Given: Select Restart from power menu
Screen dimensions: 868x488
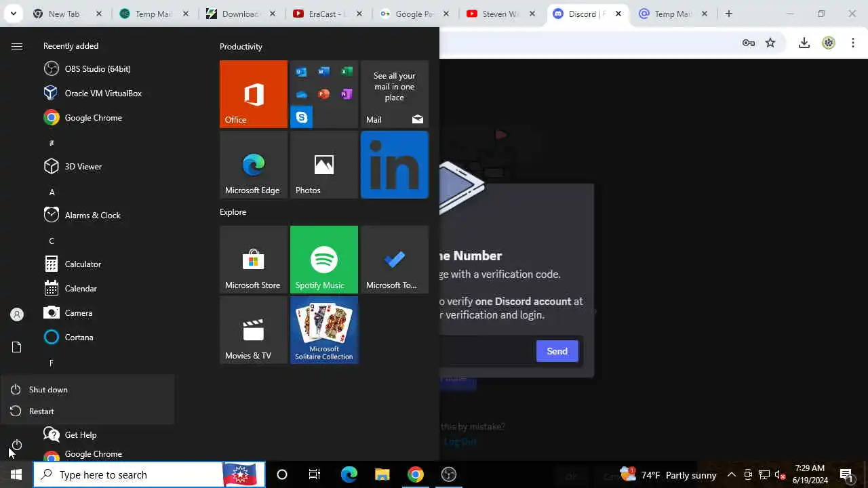Looking at the screenshot, I should coord(87,411).
